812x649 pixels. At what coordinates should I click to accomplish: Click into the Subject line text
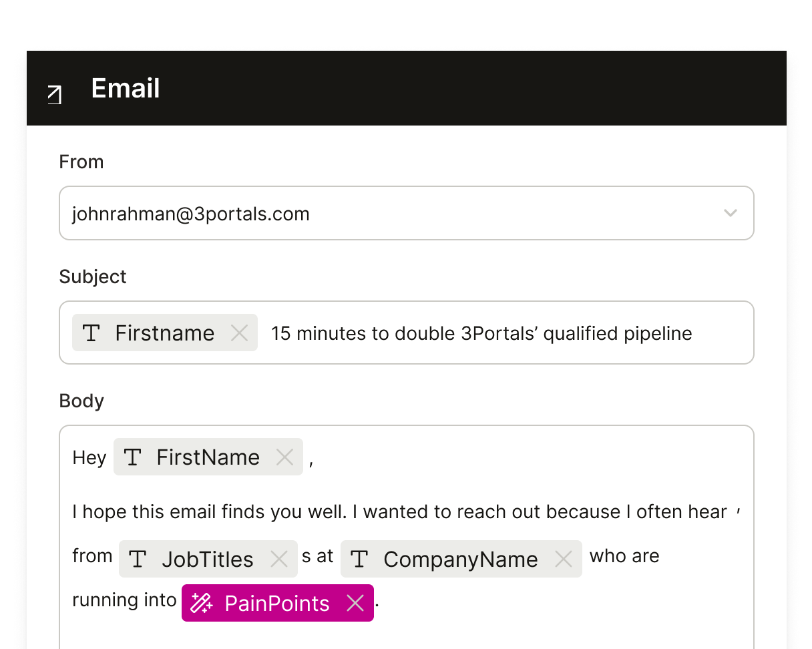(481, 333)
